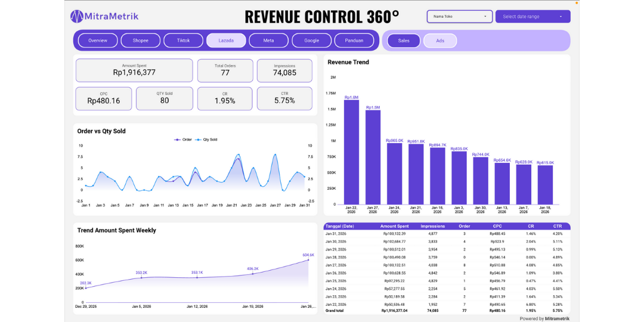The height and width of the screenshot is (322, 644).
Task: Select the Meta tab
Action: pyautogui.click(x=269, y=41)
